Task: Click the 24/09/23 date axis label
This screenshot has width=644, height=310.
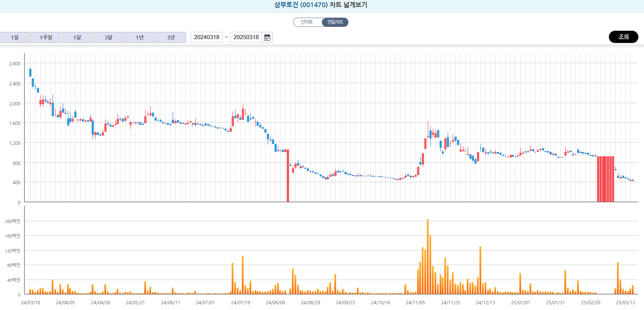Action: 345,303
